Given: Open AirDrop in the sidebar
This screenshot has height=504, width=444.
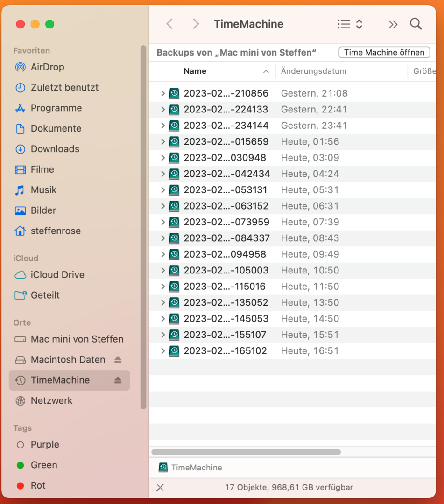Looking at the screenshot, I should (47, 67).
